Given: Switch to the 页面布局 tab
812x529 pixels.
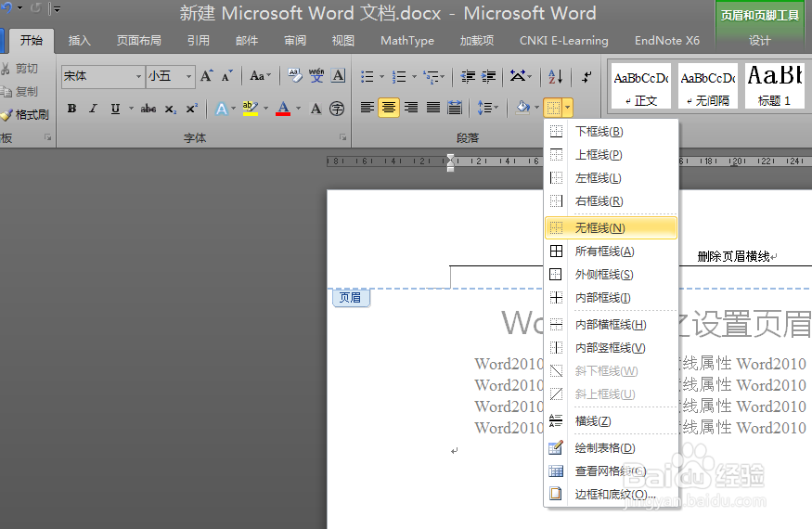Looking at the screenshot, I should [139, 41].
